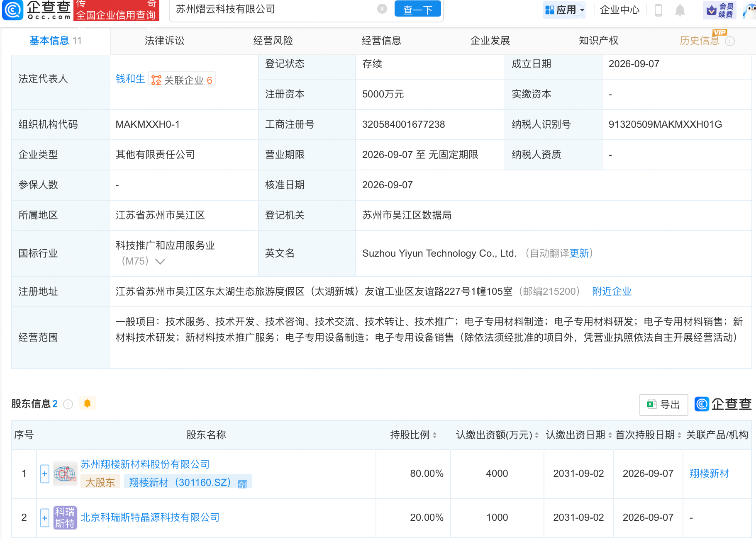Click the 会员续费 crown icon
This screenshot has width=756, height=539.
coord(720,10)
